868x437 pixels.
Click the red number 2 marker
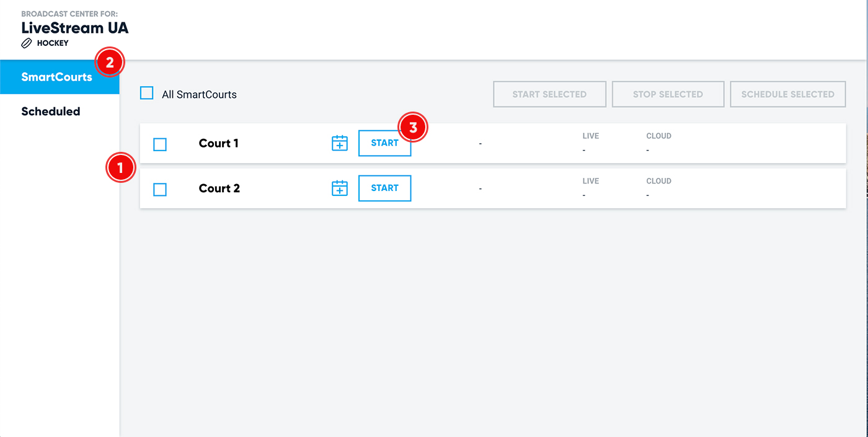[110, 63]
